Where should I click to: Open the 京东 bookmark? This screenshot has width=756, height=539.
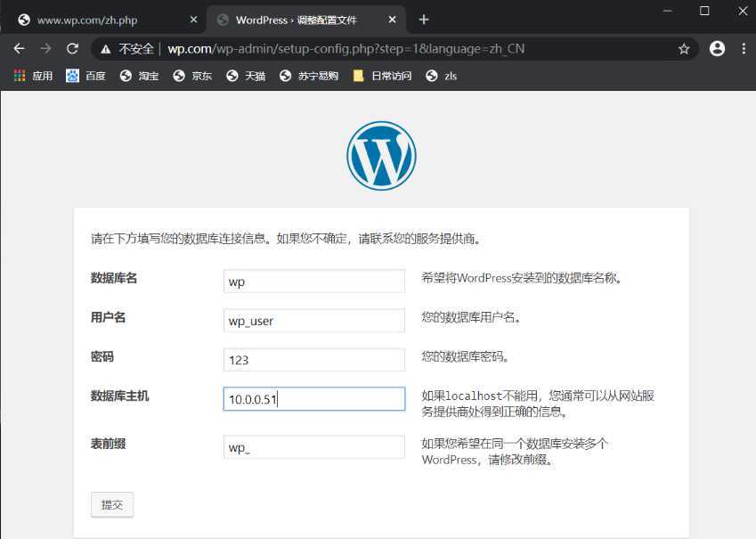pos(192,76)
